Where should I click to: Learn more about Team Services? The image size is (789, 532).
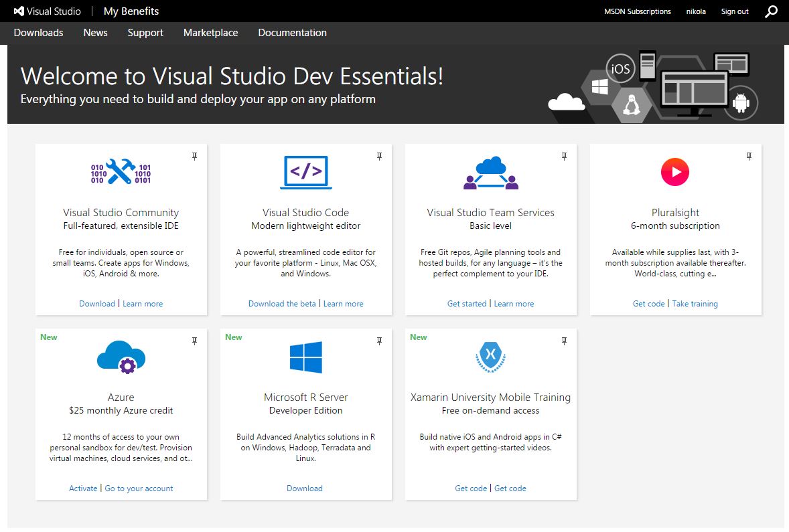pyautogui.click(x=514, y=304)
